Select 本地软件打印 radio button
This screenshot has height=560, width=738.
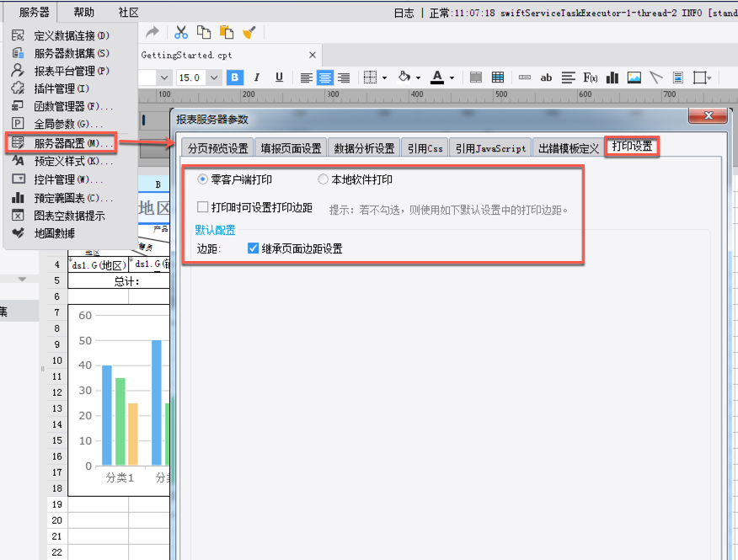[x=323, y=179]
